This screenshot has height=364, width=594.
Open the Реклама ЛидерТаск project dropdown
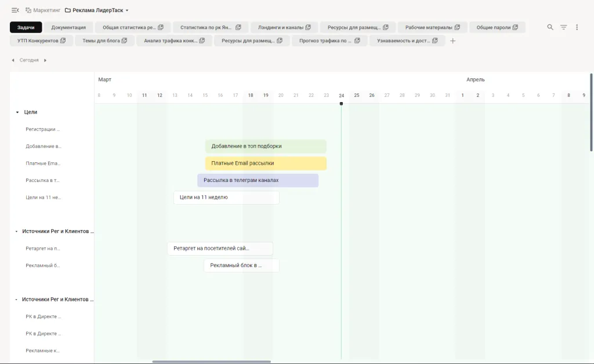click(127, 10)
